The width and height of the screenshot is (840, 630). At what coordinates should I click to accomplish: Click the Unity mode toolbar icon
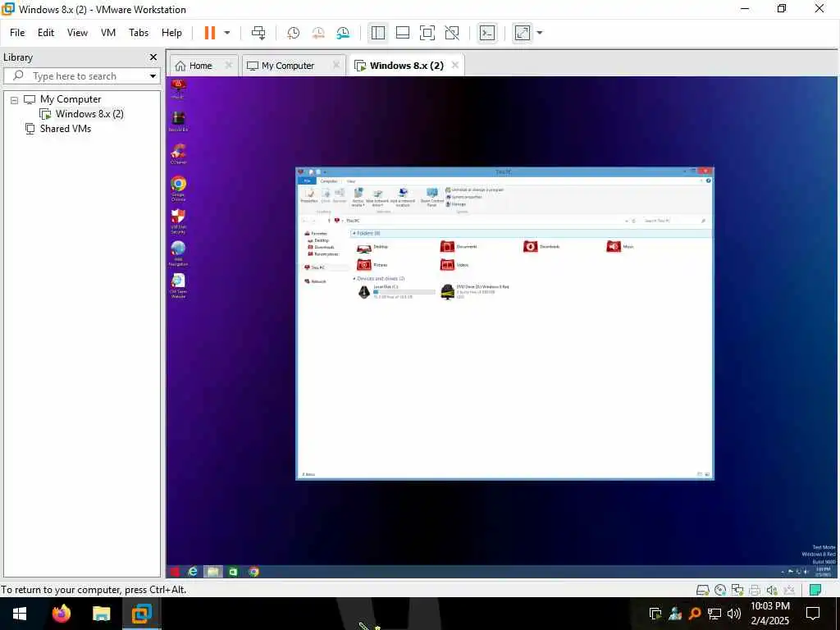pyautogui.click(x=452, y=33)
